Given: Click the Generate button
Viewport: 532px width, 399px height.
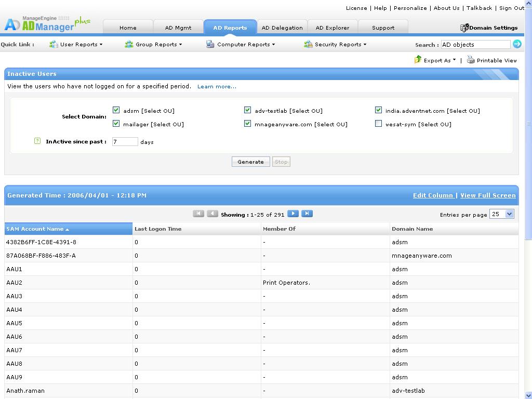Looking at the screenshot, I should coord(251,162).
